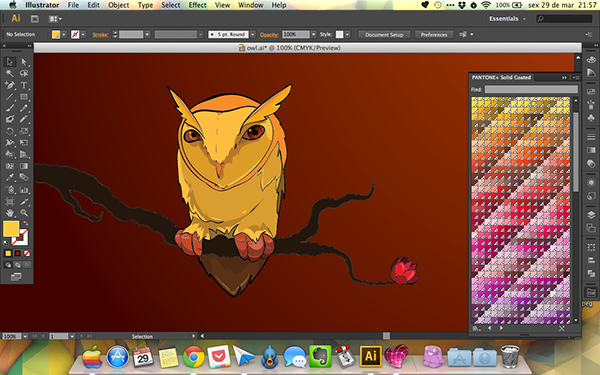This screenshot has height=375, width=600.
Task: Click the Find field in PANTONE panel
Action: (531, 89)
